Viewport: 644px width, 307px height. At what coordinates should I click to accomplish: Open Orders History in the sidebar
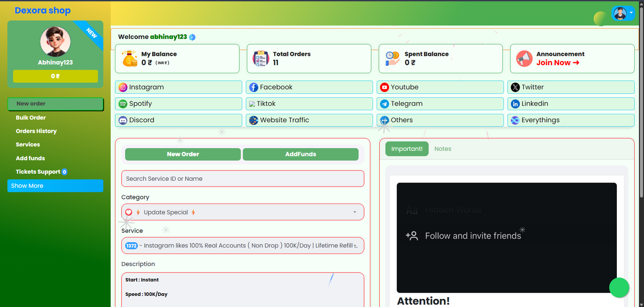pos(36,131)
